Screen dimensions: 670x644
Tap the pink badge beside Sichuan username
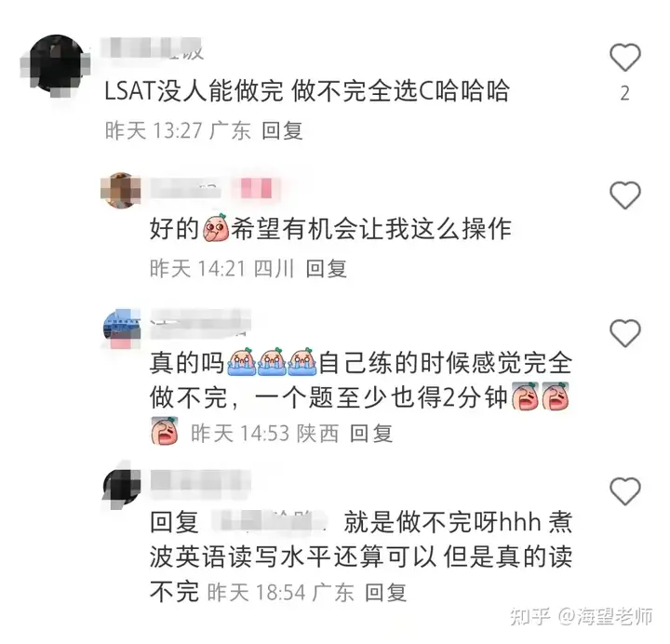click(x=256, y=189)
